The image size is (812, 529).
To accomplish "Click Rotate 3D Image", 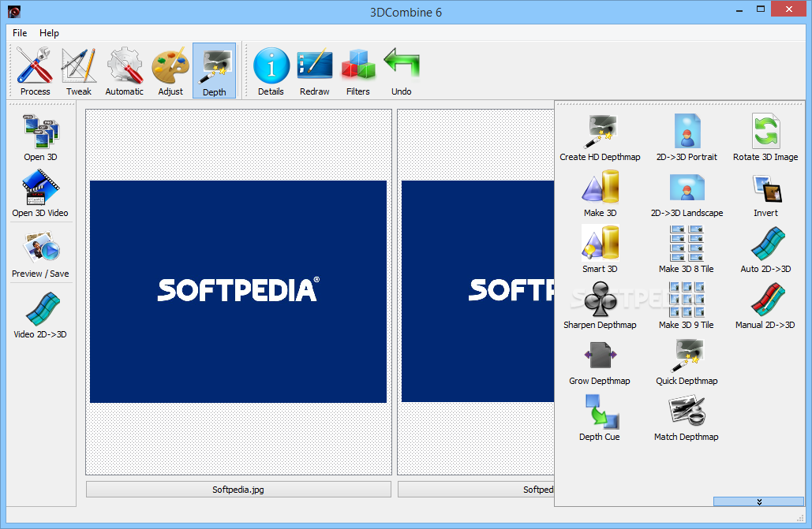I will tap(765, 138).
